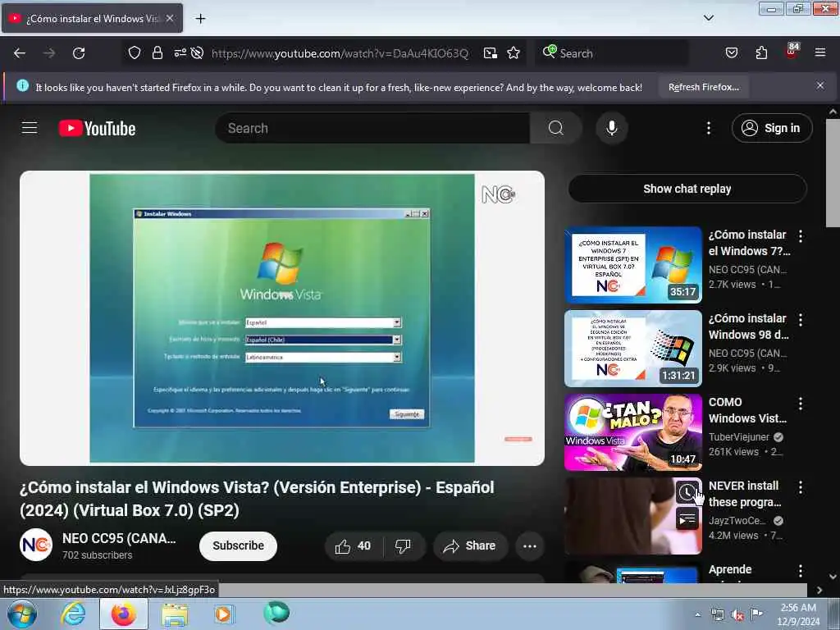Screen dimensions: 840x630
Task: Open a new tab with plus button
Action: 200,19
